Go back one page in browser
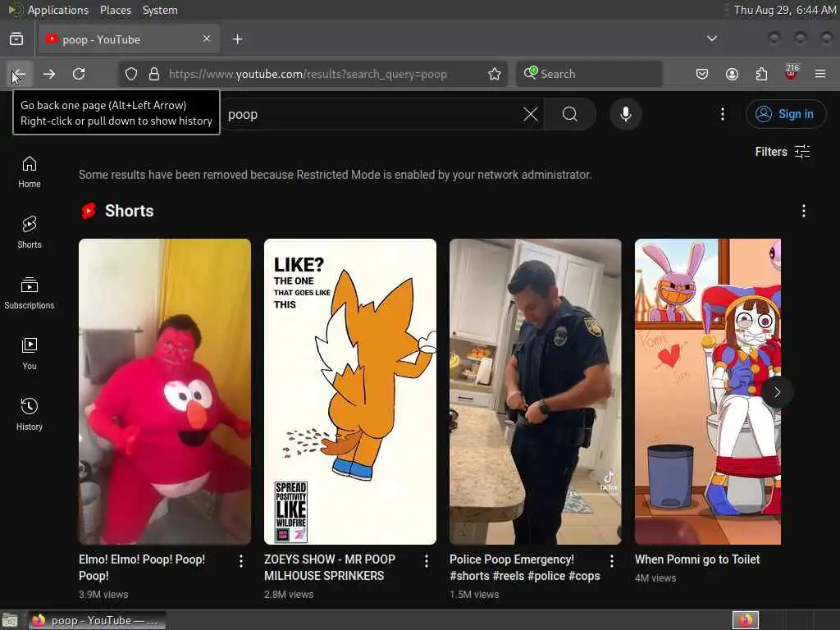The height and width of the screenshot is (630, 840). (x=19, y=74)
